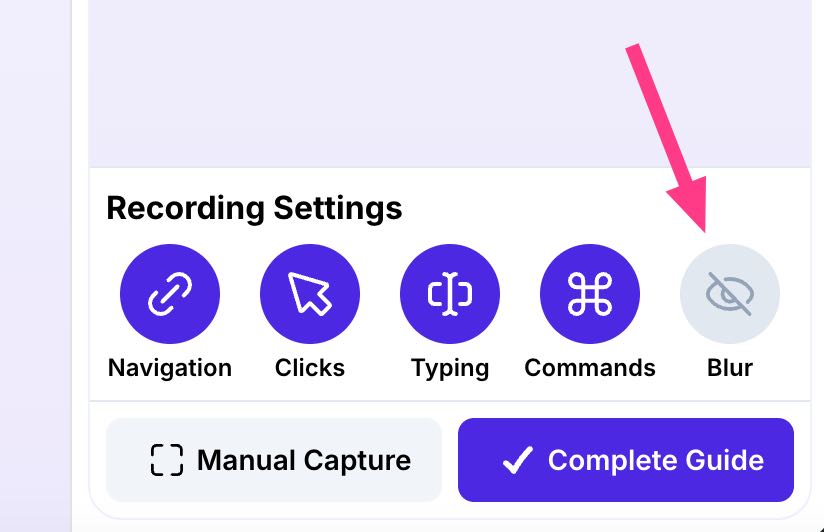Select the Commands text label

tap(590, 368)
